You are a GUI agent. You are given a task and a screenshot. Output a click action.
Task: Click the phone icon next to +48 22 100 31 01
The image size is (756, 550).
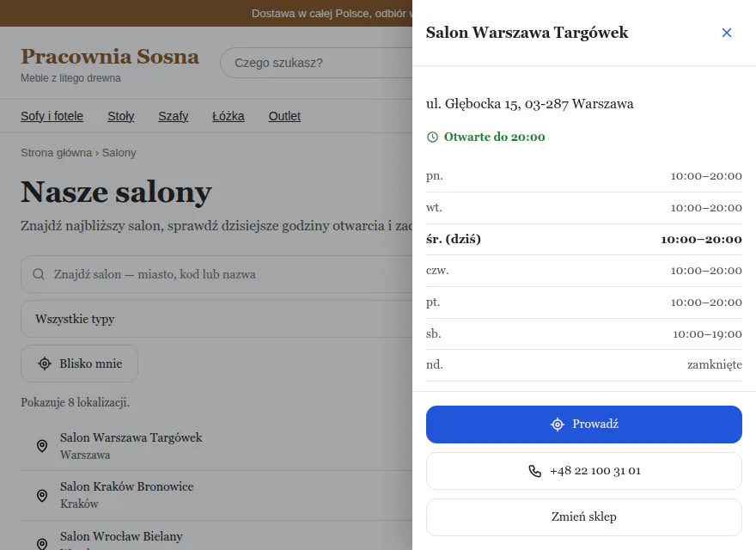(x=534, y=471)
